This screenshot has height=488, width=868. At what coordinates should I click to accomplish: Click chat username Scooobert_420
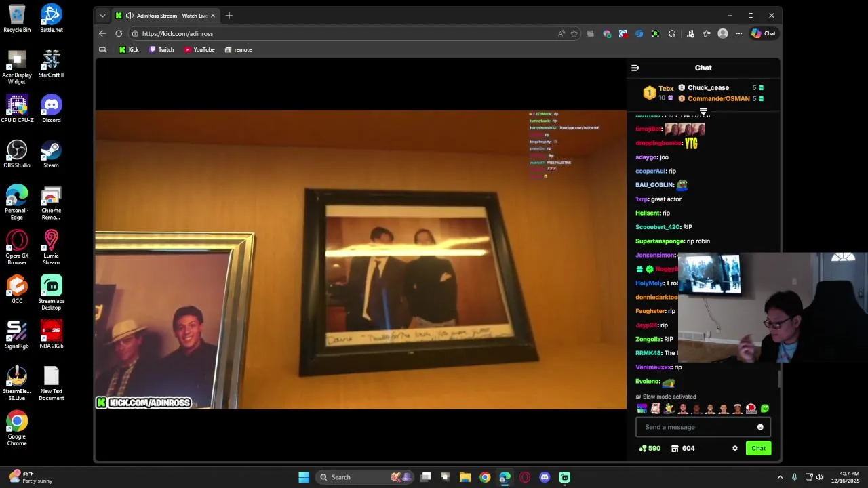click(x=657, y=227)
